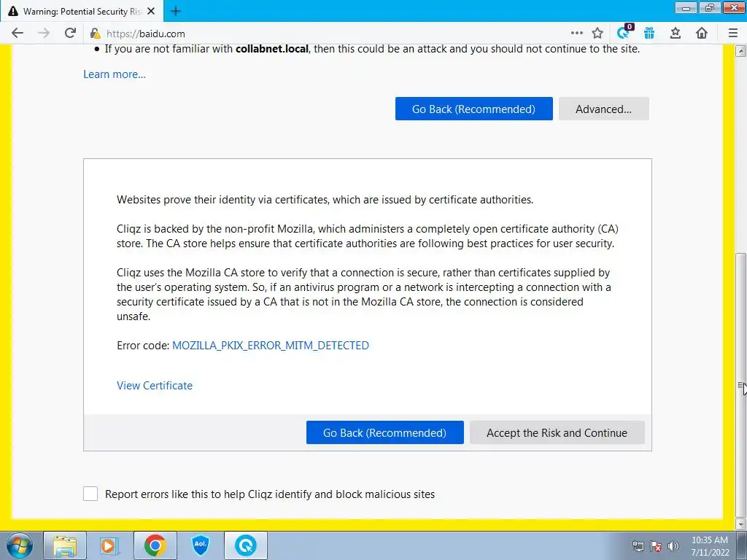Click the Advanced… button

tap(603, 109)
